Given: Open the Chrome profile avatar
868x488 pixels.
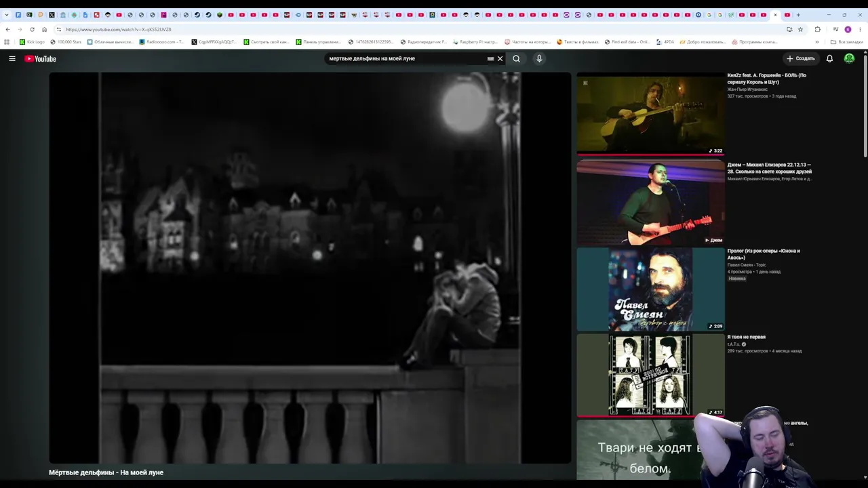Looking at the screenshot, I should (848, 29).
